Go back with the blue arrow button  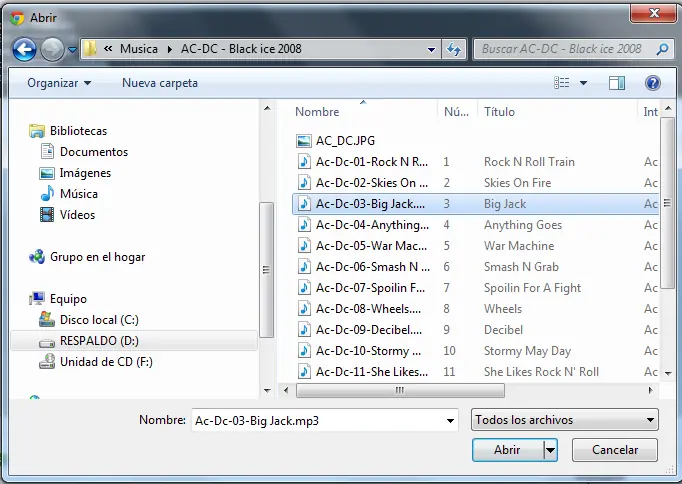[x=24, y=49]
